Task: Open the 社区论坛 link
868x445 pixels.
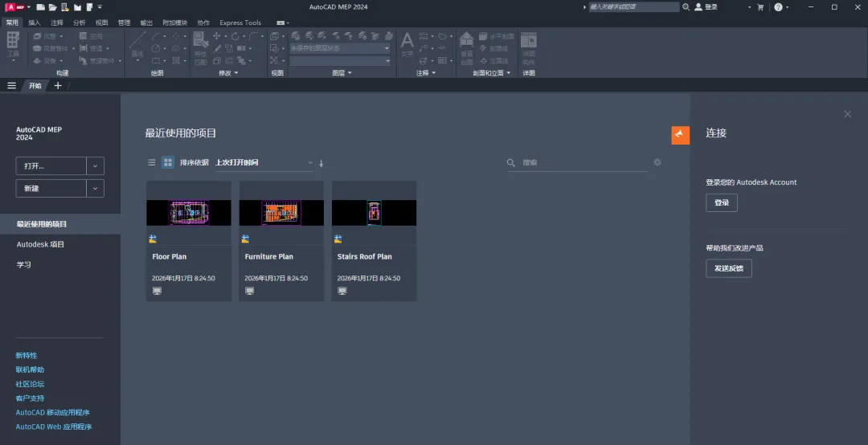Action: tap(30, 384)
